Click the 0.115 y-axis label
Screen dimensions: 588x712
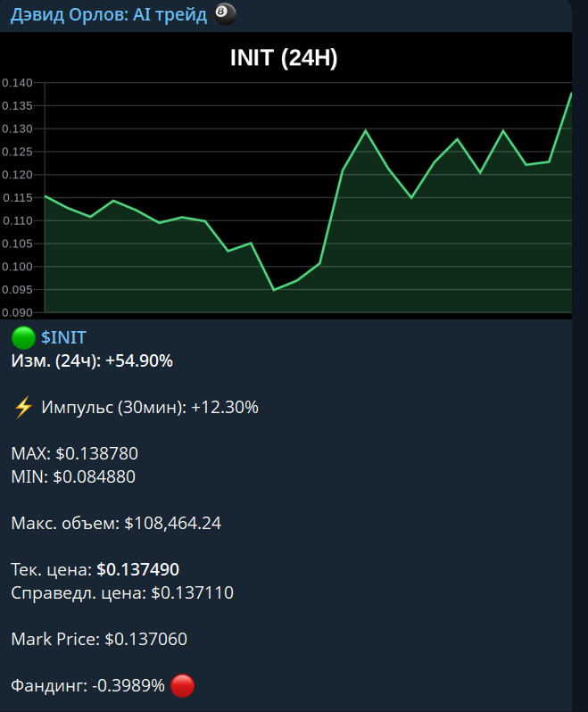[x=17, y=197]
